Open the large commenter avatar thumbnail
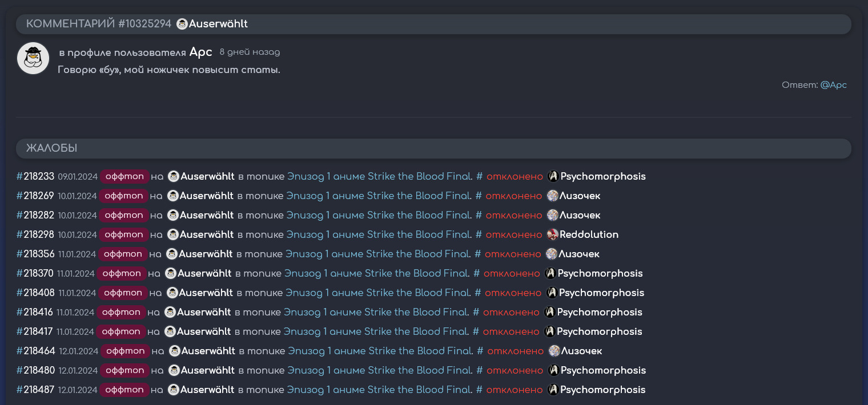The image size is (868, 405). click(33, 58)
